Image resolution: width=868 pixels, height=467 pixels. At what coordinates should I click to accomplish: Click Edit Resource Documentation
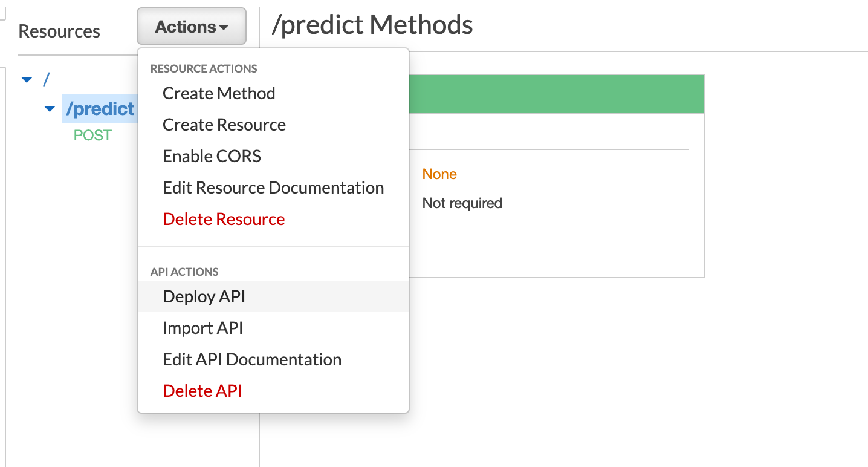tap(273, 188)
